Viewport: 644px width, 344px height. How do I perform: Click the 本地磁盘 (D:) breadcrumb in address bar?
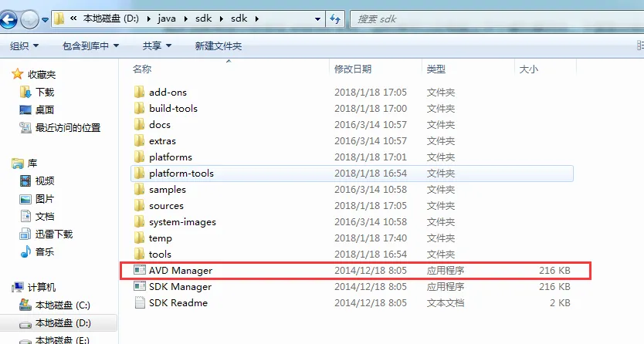coord(111,19)
